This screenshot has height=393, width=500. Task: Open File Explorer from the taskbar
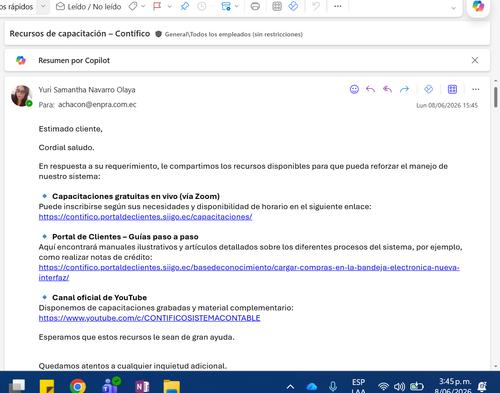pos(172,387)
